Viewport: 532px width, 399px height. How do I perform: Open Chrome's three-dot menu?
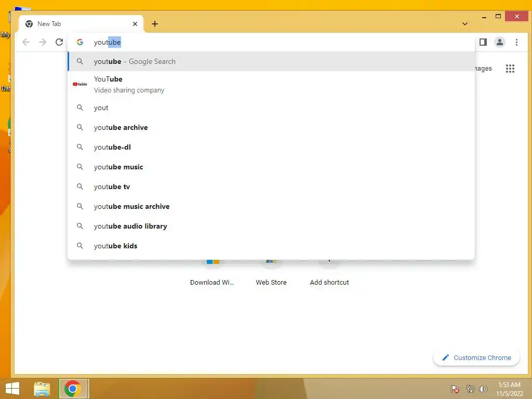coord(516,42)
